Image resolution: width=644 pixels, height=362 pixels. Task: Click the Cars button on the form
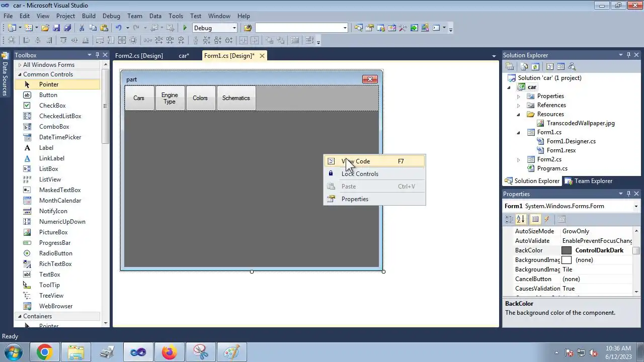click(139, 98)
